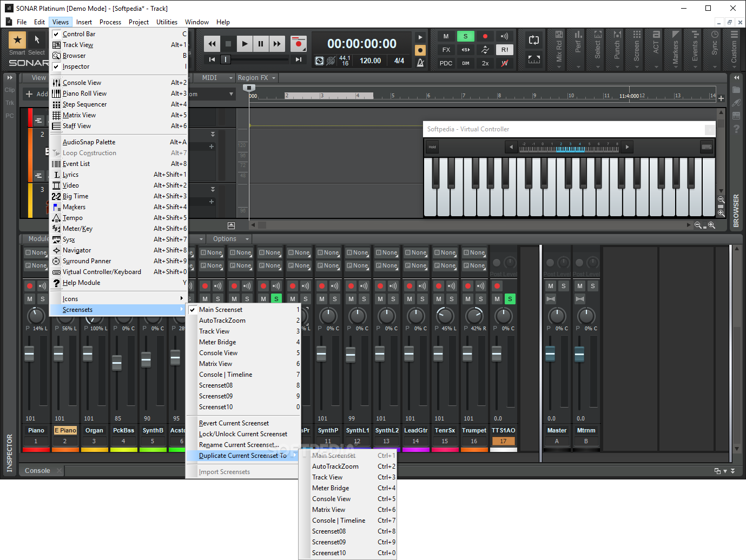Click the Stop transport button
This screenshot has width=746, height=560.
pos(228,44)
